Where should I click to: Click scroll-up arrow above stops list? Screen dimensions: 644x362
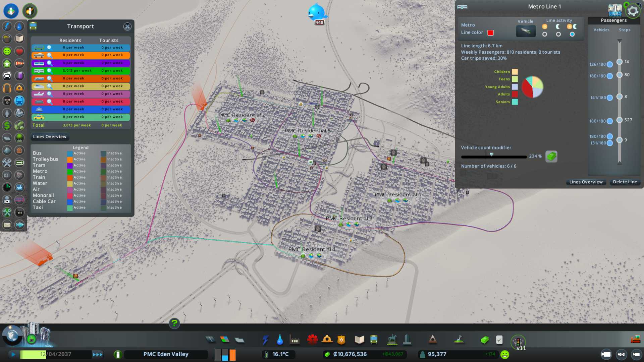(x=620, y=41)
